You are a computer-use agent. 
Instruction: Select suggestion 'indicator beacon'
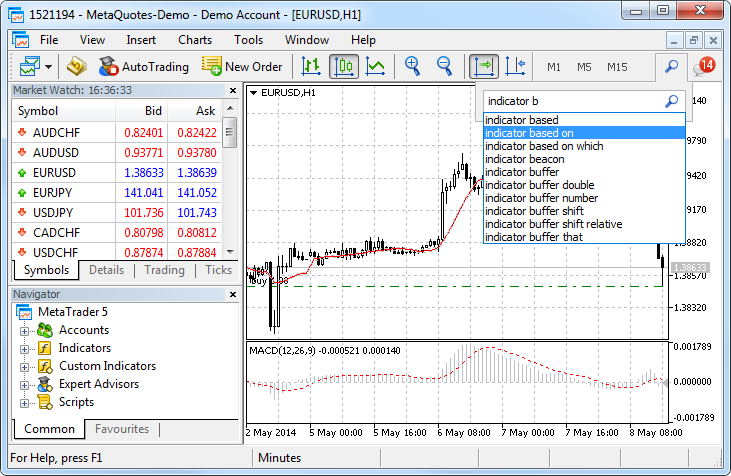[584, 159]
